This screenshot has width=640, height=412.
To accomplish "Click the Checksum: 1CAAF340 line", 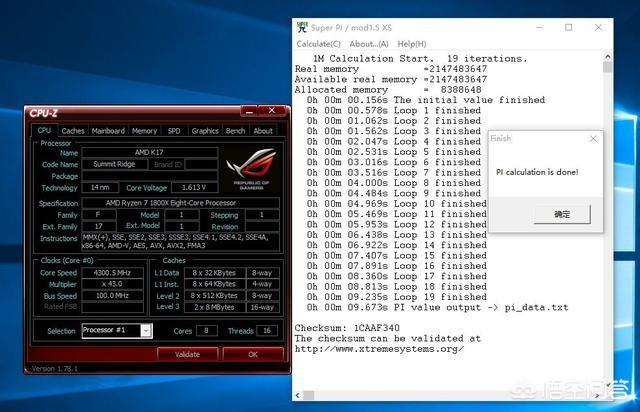I will click(347, 328).
